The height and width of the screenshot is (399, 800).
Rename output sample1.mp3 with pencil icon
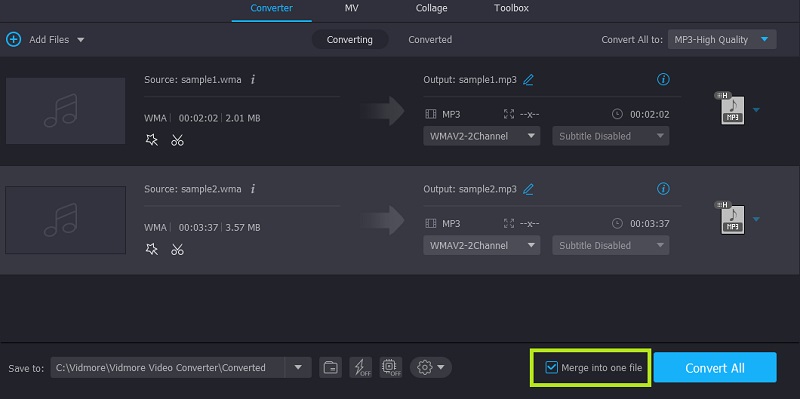(529, 80)
